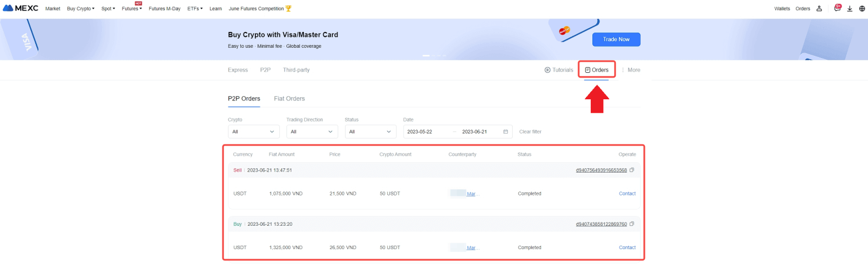
Task: Copy the Buy order ID
Action: pyautogui.click(x=631, y=224)
